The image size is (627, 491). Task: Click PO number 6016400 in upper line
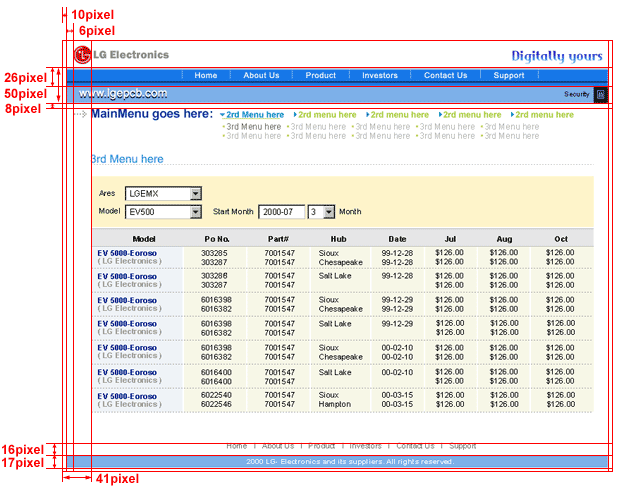click(216, 372)
